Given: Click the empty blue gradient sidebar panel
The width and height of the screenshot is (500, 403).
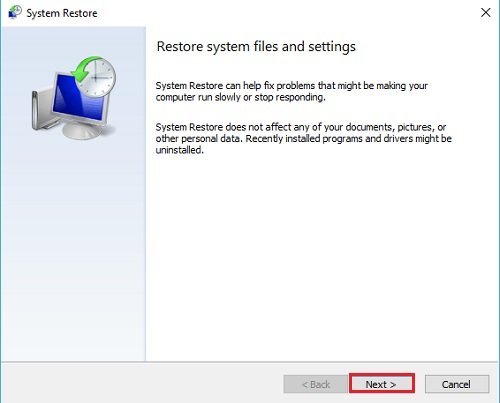Looking at the screenshot, I should [73, 253].
